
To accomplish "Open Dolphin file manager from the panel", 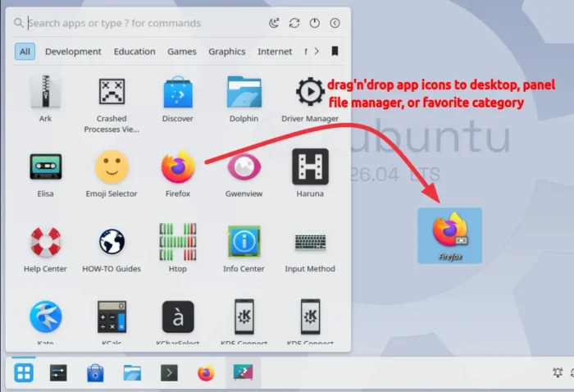I will tap(132, 373).
